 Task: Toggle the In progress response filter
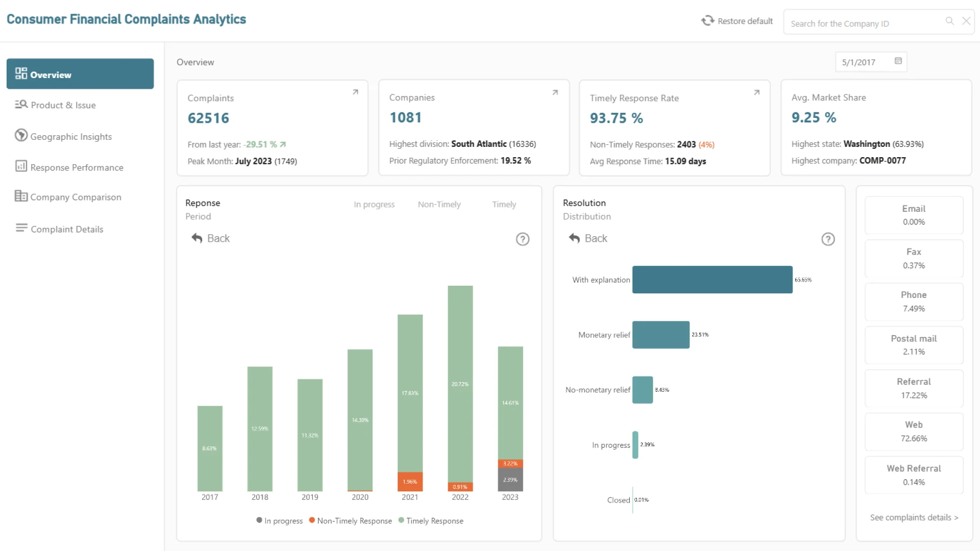pos(374,205)
